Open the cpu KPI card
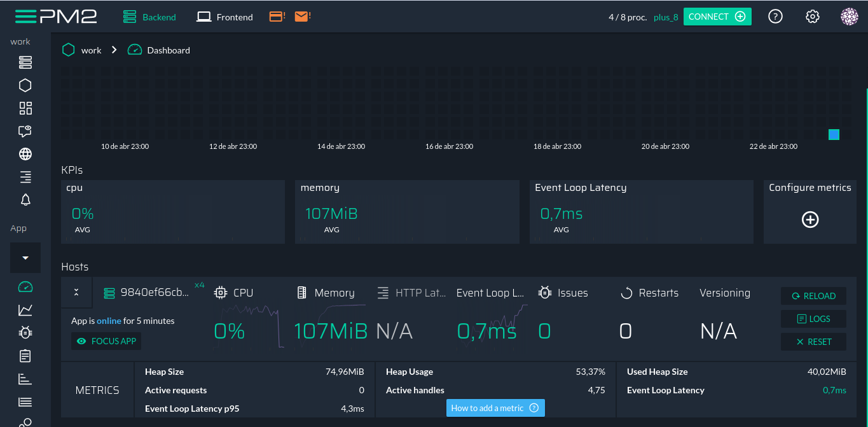 coord(172,211)
